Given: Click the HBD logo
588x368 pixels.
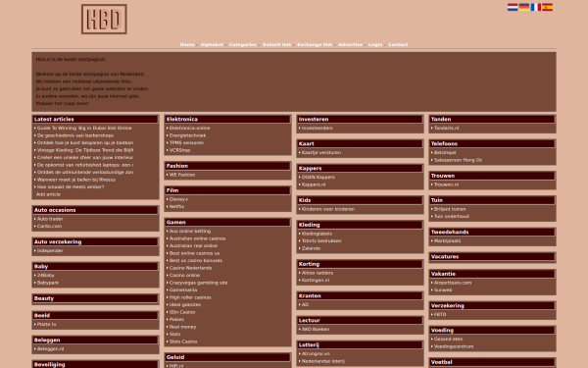Looking at the screenshot, I should 104,20.
